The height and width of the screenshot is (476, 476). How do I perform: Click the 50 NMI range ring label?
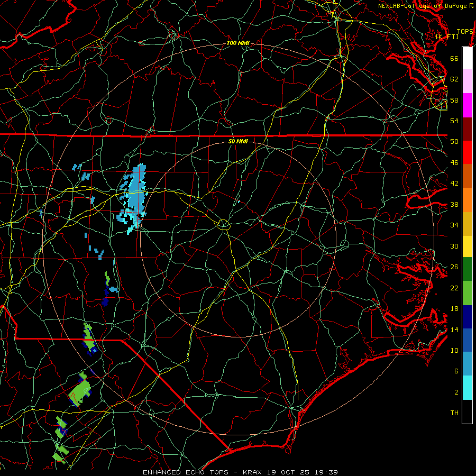pyautogui.click(x=238, y=141)
